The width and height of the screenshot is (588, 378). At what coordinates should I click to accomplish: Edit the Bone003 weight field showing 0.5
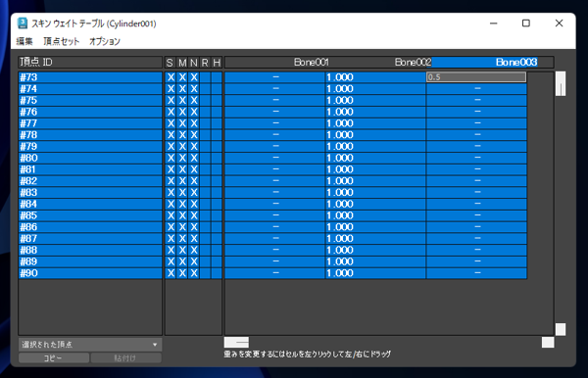pos(476,77)
